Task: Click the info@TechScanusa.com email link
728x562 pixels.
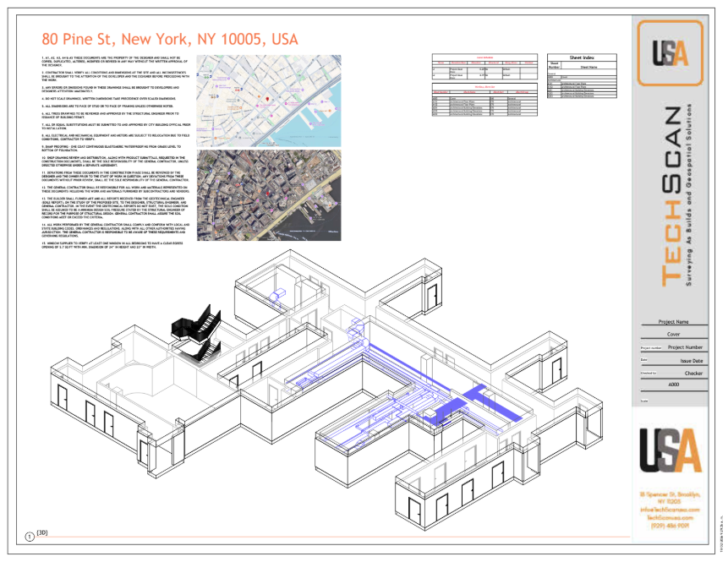Action: point(670,510)
